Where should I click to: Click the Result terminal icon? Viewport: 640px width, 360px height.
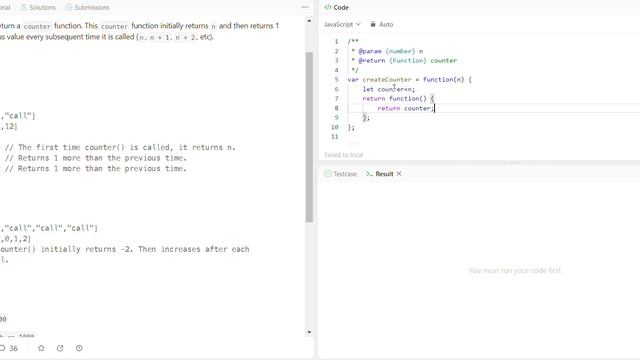pyautogui.click(x=369, y=174)
